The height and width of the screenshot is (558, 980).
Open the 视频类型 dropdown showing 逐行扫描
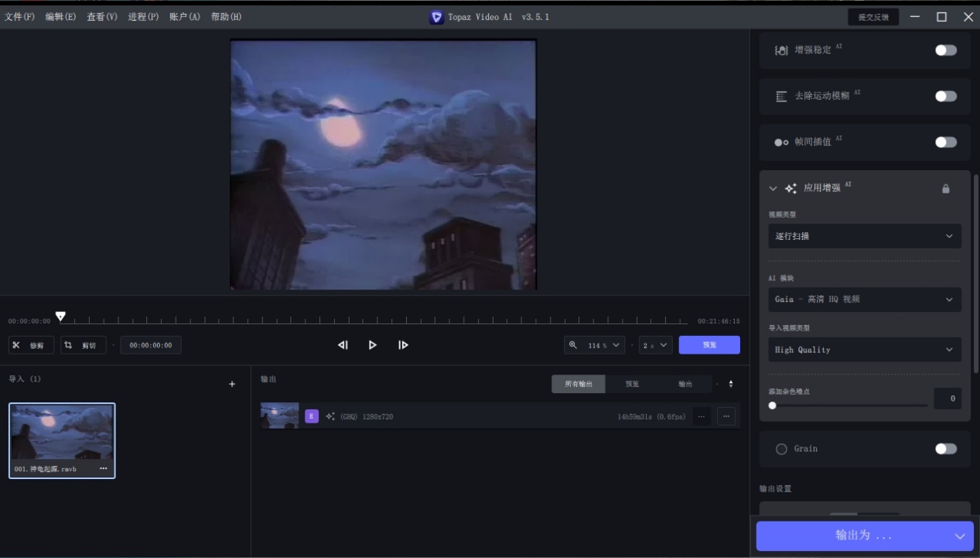click(x=865, y=236)
